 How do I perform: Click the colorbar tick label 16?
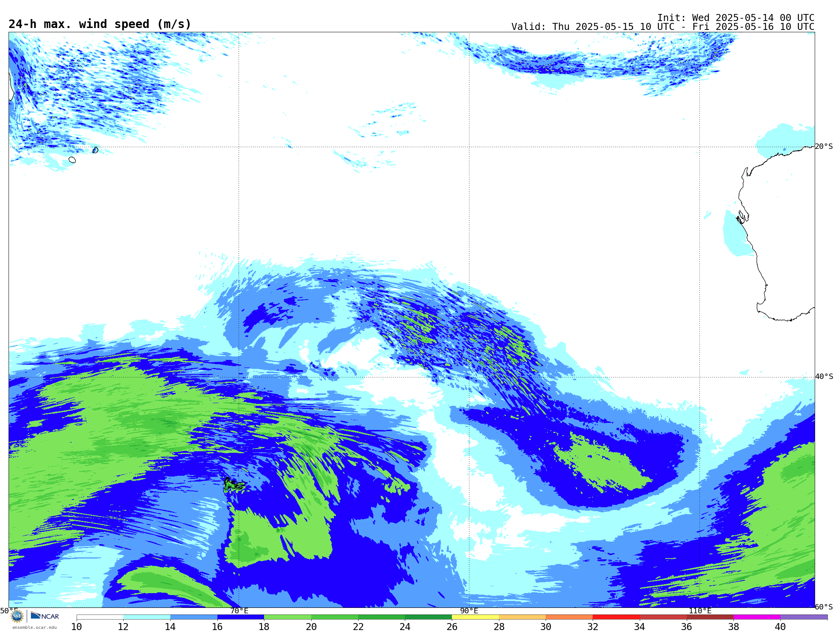tap(217, 627)
